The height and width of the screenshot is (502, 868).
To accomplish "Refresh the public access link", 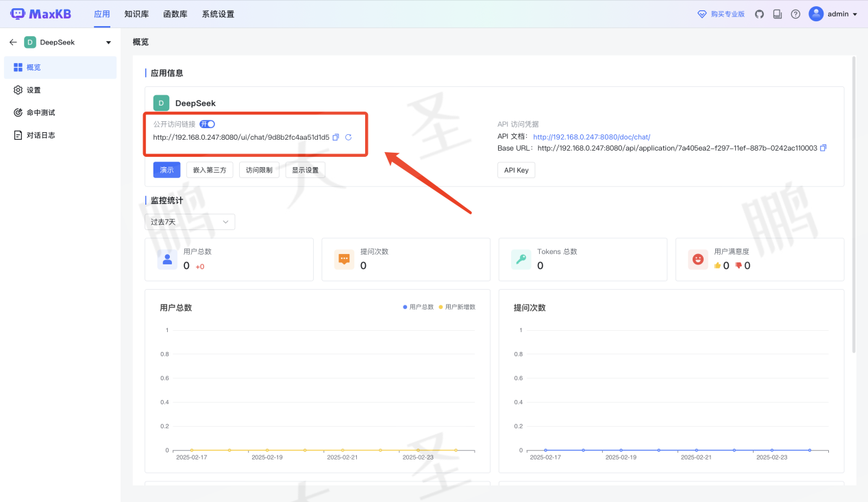I will (x=348, y=137).
